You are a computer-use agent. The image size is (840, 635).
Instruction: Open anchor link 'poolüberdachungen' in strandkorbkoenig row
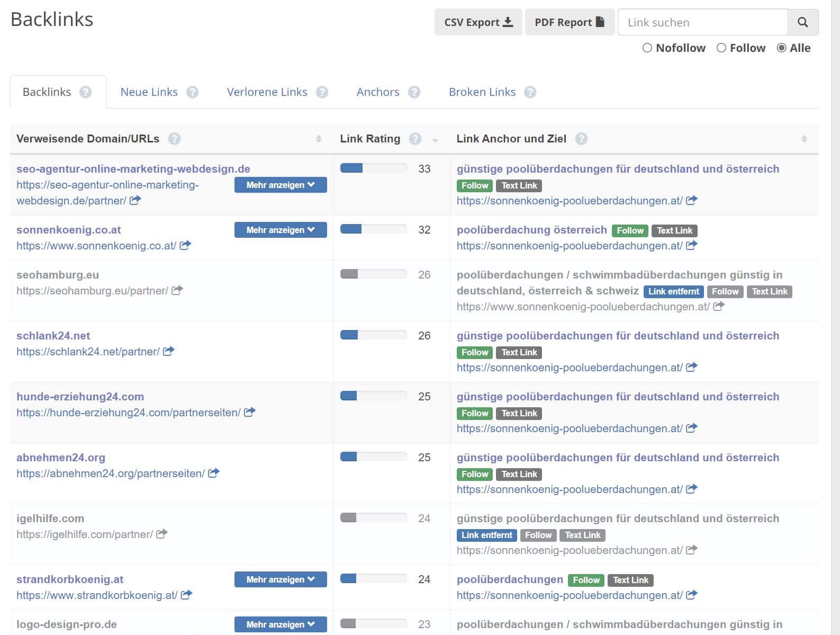click(510, 579)
